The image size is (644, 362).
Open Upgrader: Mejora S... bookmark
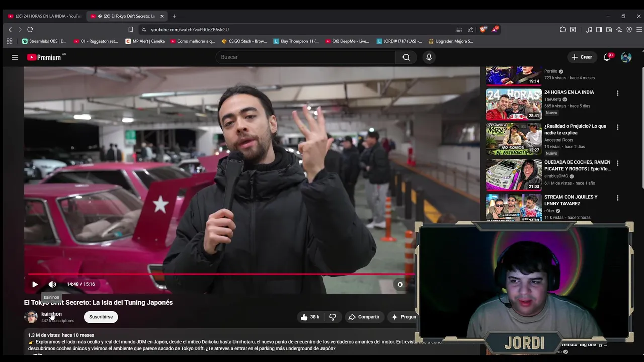coord(450,41)
